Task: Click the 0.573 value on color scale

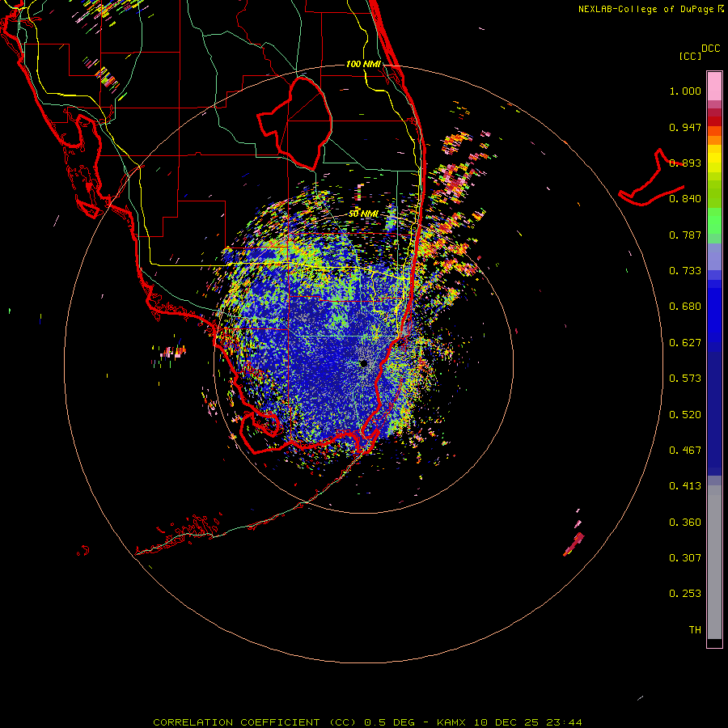Action: pos(685,379)
